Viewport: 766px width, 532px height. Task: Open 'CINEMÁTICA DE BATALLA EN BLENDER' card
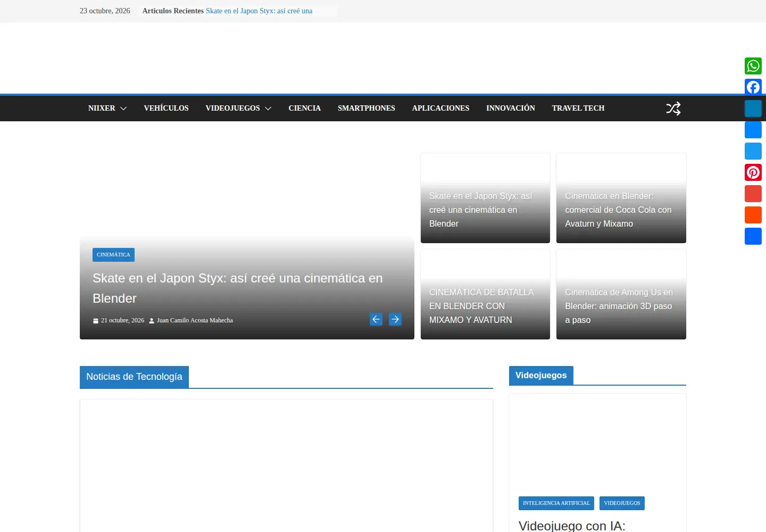click(x=481, y=306)
